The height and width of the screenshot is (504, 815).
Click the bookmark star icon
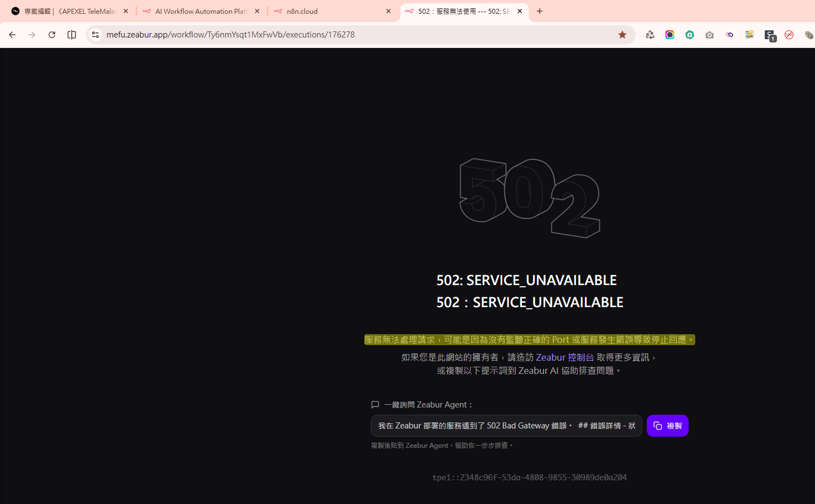(622, 35)
